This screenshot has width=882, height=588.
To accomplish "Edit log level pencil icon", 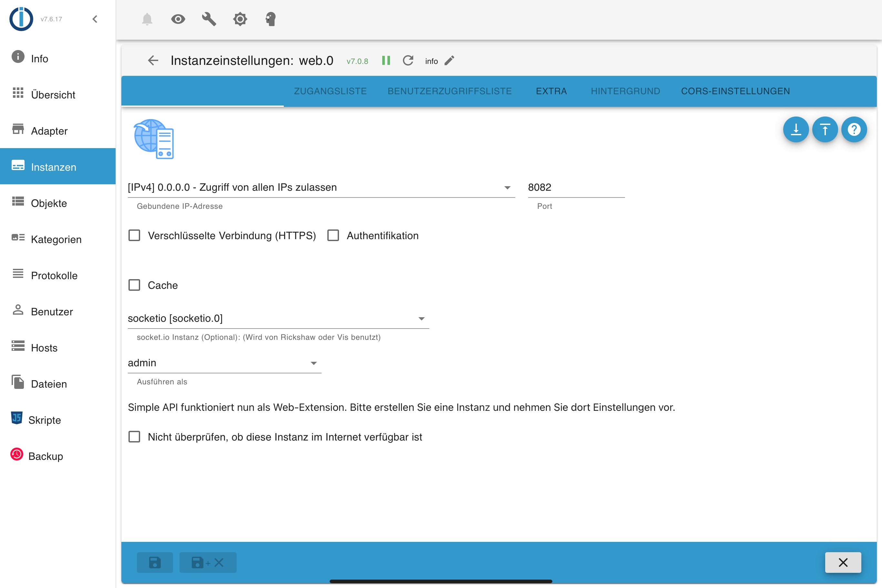I will 449,61.
